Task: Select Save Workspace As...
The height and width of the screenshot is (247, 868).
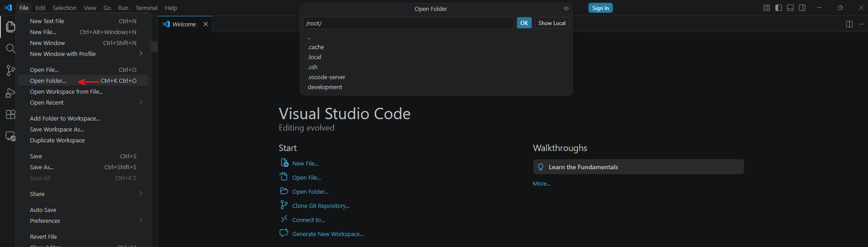Action: (x=83, y=129)
